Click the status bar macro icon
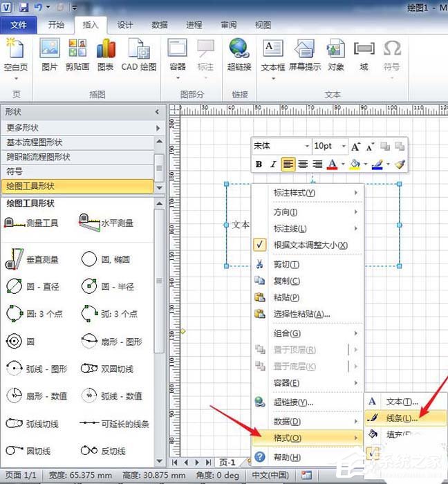 [x=306, y=475]
